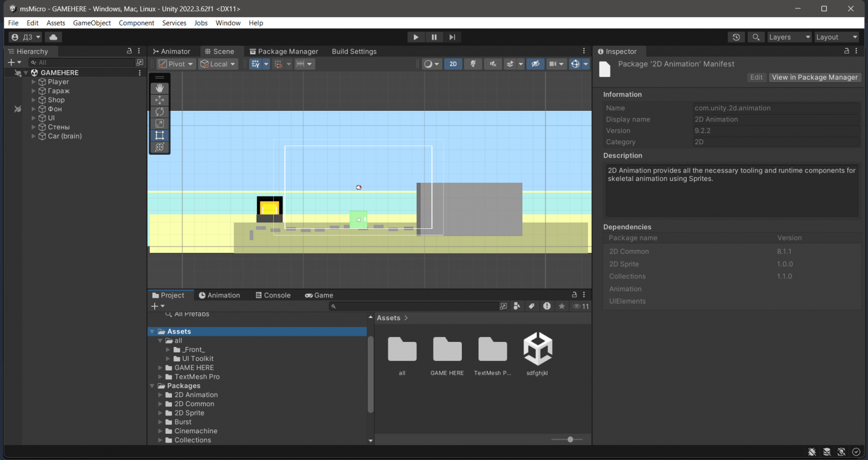868x460 pixels.
Task: Expand the GAME HERE folder in Project
Action: click(160, 368)
